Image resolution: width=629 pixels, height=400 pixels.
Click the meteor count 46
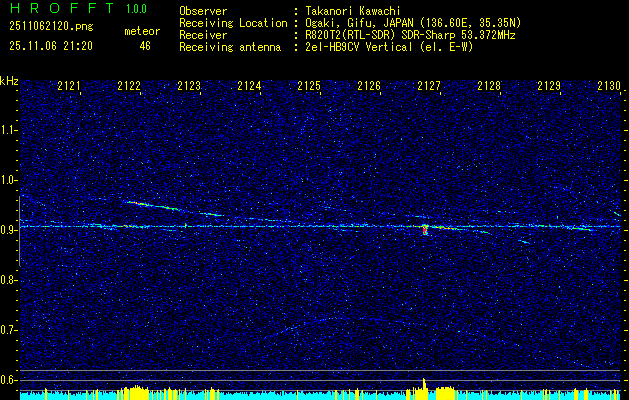click(x=145, y=46)
